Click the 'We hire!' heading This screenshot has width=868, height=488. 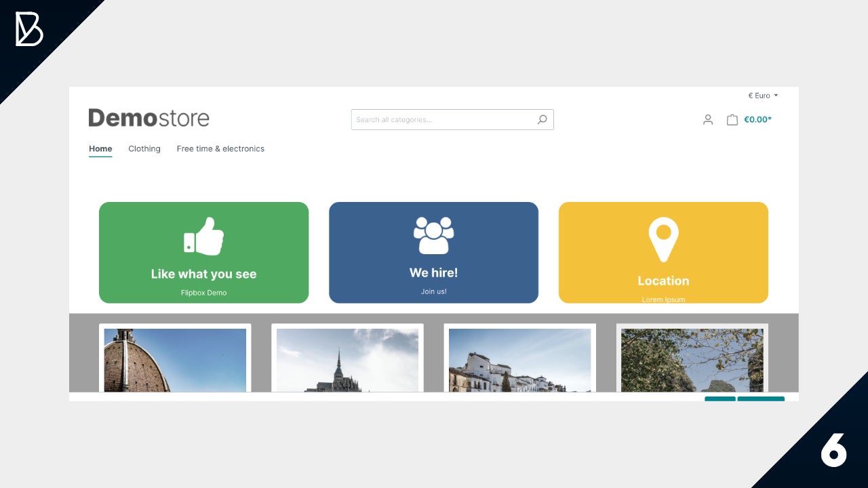433,272
